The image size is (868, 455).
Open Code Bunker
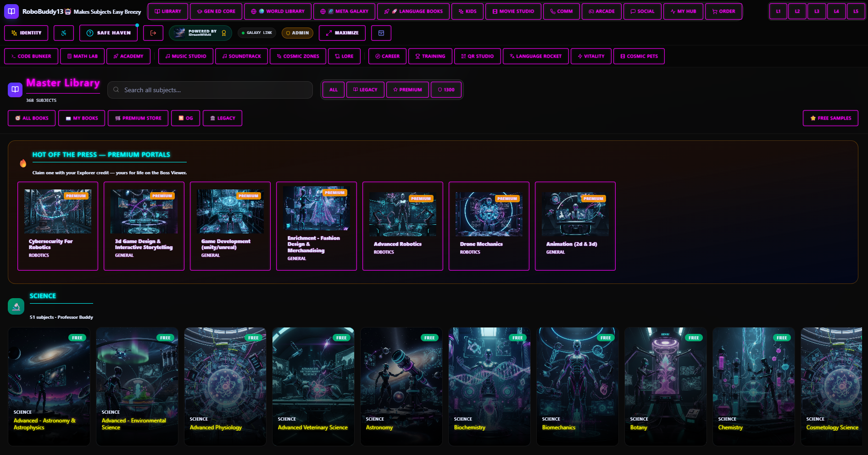click(x=31, y=56)
